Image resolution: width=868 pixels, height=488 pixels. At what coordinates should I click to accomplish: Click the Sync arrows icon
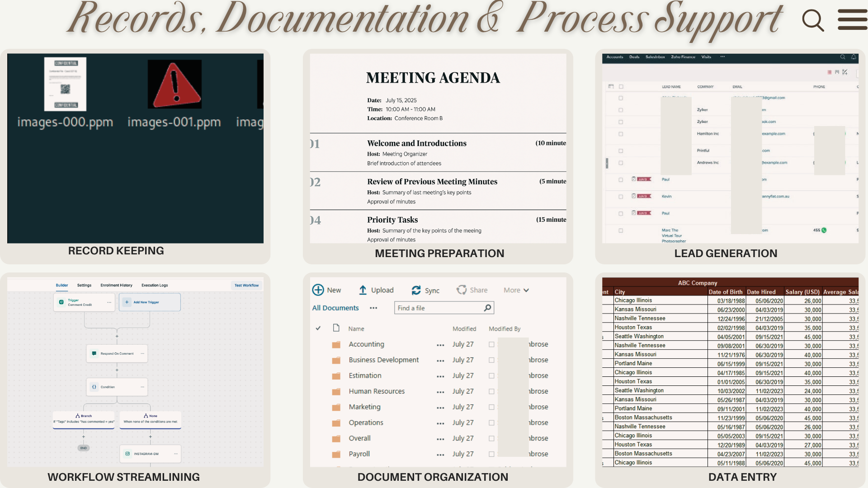point(416,291)
